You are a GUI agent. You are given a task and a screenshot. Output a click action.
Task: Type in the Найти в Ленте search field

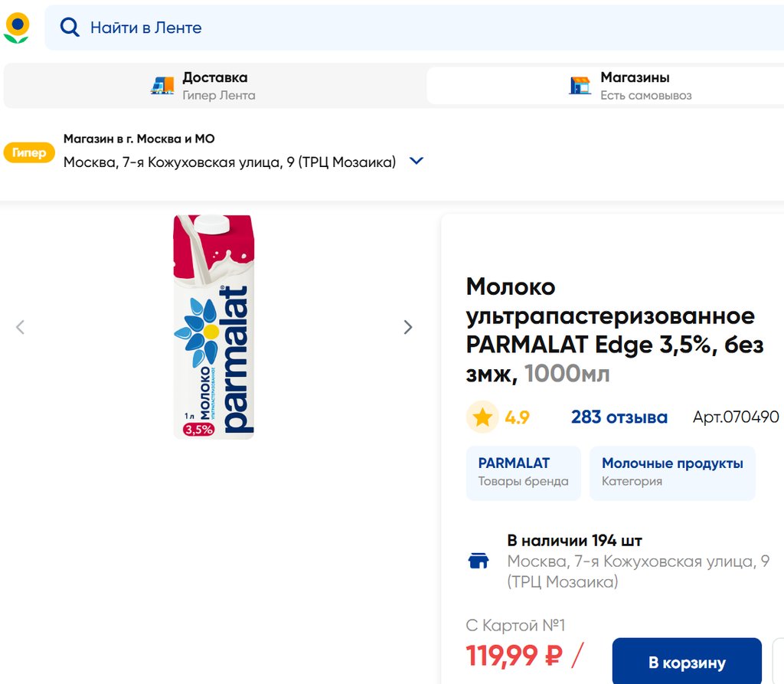(x=383, y=28)
